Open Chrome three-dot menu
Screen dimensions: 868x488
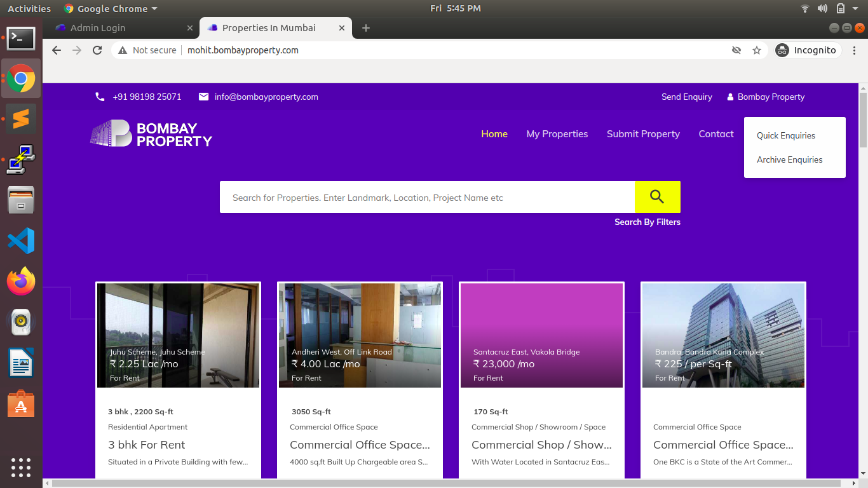click(855, 50)
